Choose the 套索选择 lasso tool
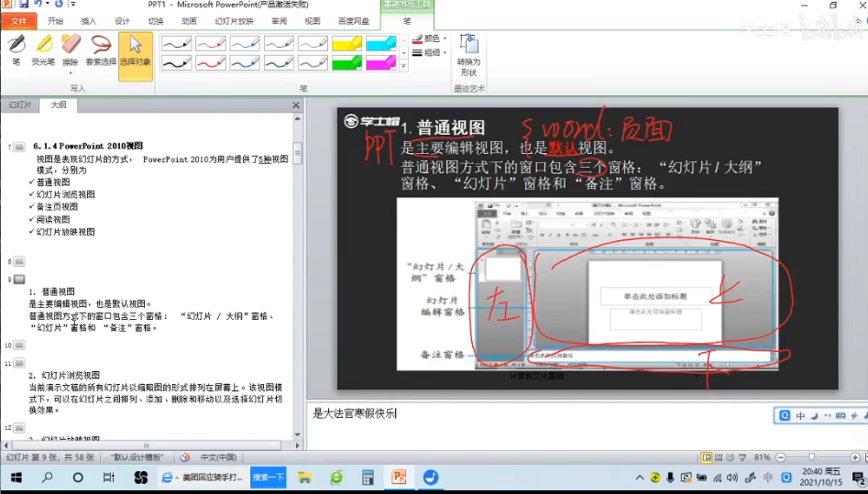Viewport: 868px width, 494px height. point(101,50)
